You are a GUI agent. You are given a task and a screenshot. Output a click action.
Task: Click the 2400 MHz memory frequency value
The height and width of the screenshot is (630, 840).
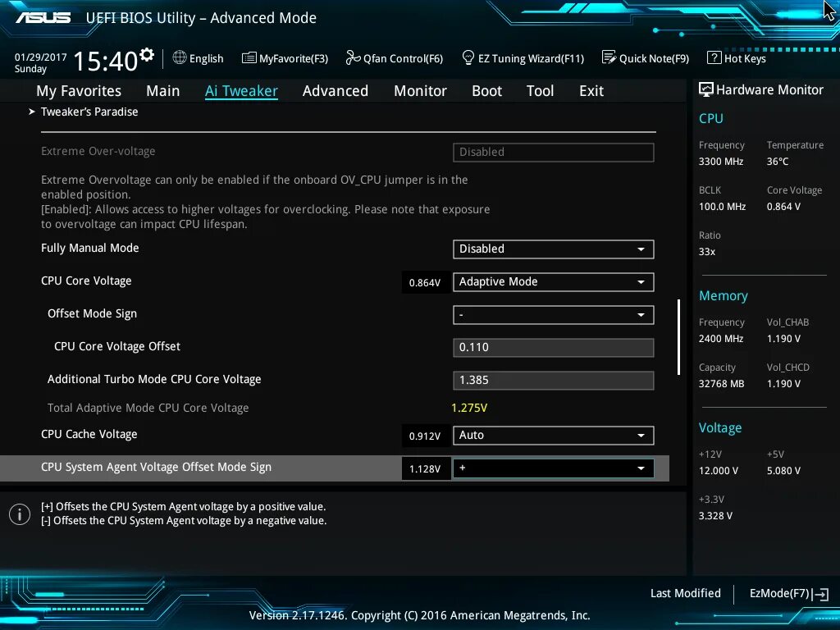(721, 339)
